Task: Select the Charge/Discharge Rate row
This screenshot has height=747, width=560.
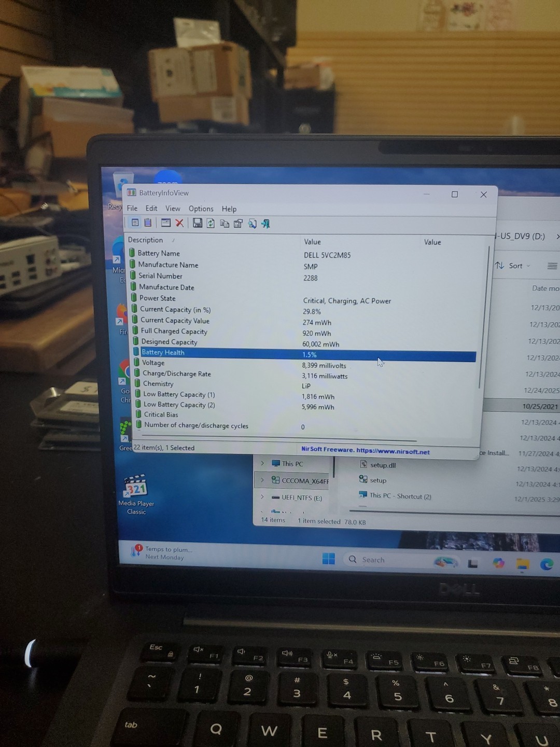Action: pyautogui.click(x=305, y=374)
